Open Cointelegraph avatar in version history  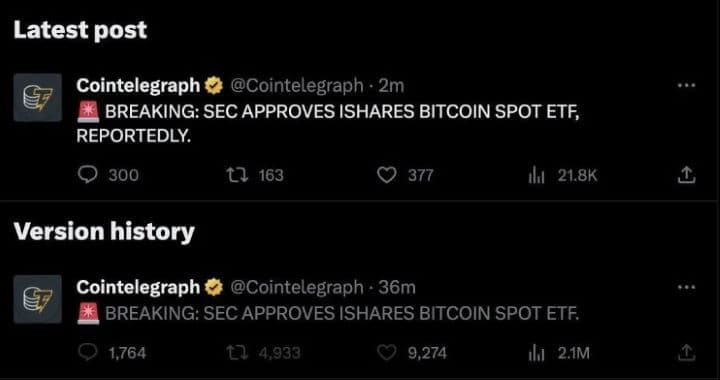point(37,299)
